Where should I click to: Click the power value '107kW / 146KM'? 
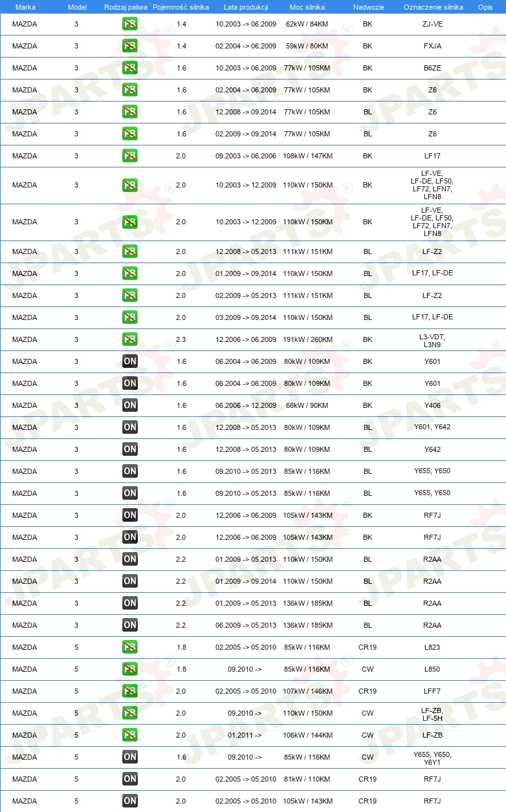307,692
